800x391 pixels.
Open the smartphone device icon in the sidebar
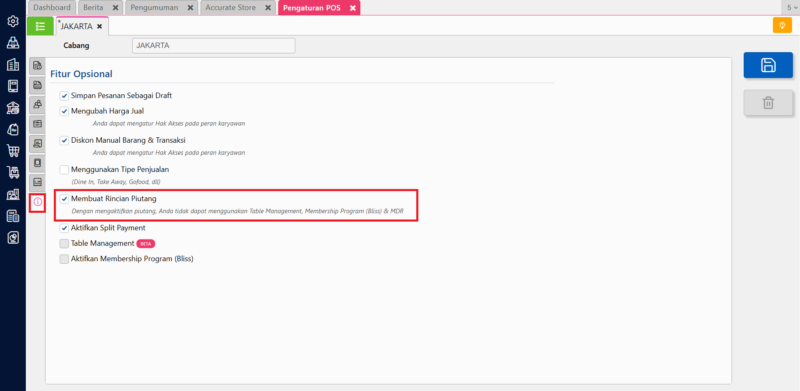[x=13, y=86]
